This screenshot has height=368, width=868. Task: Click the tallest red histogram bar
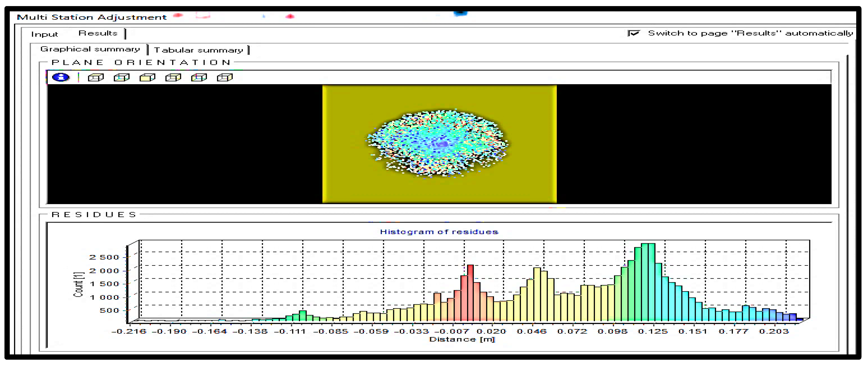click(x=470, y=293)
